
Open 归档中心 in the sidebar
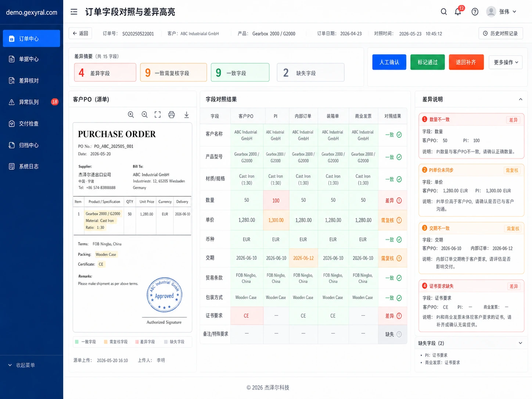tap(32, 145)
